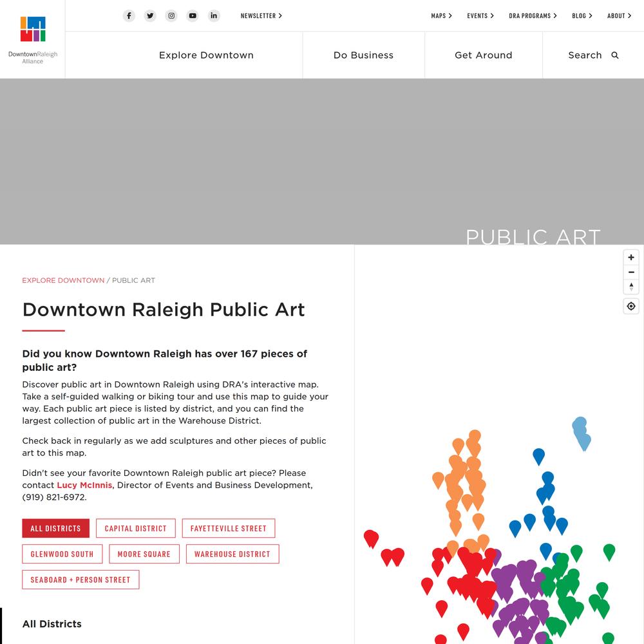
Task: Open the Twitter social icon
Action: click(150, 15)
